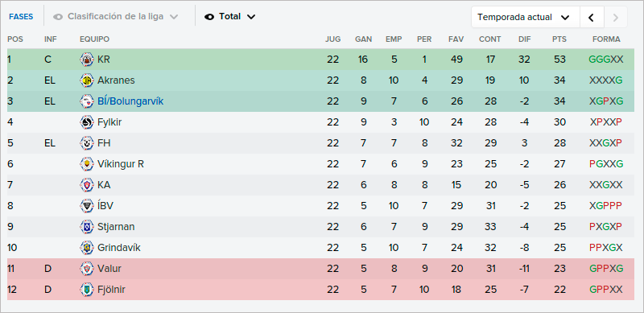Click the ÍBV club badge icon
Image resolution: width=644 pixels, height=313 pixels.
click(87, 206)
